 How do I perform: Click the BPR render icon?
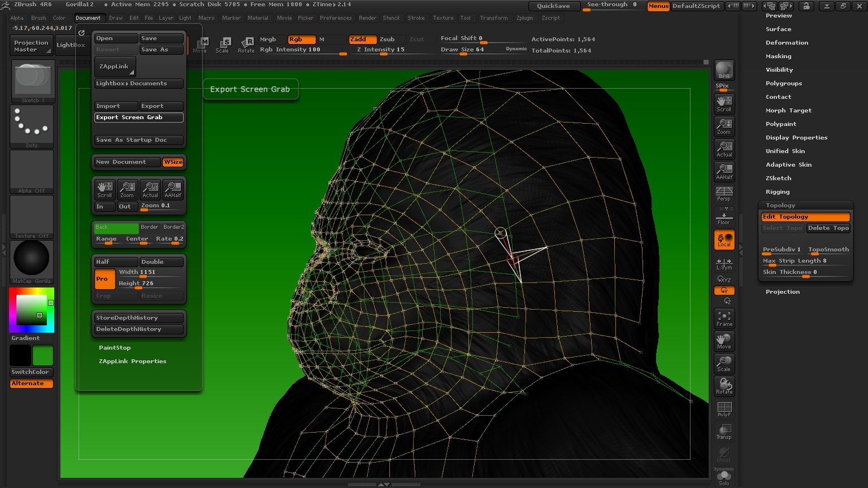pyautogui.click(x=724, y=71)
